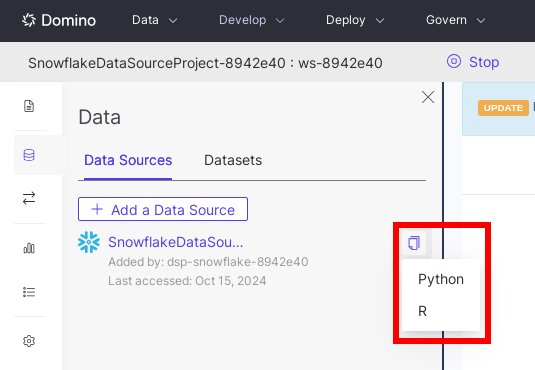This screenshot has width=535, height=370.
Task: Open the Files sidebar icon
Action: point(29,106)
